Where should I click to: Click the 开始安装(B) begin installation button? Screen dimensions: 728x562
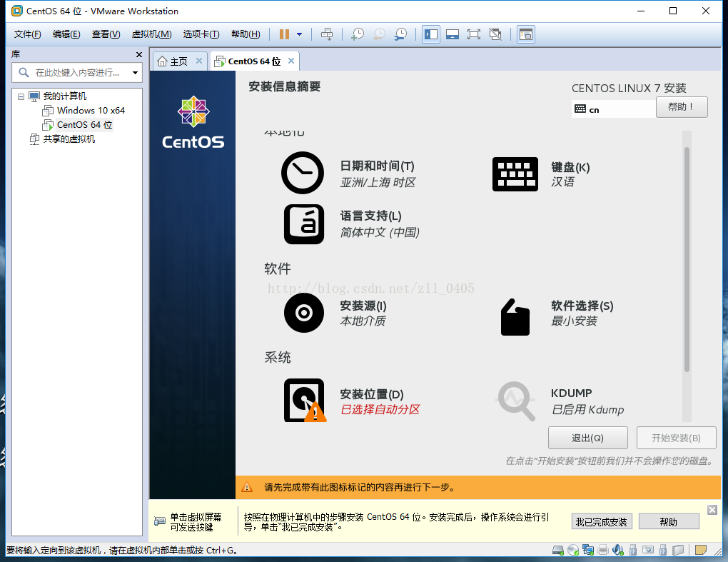(x=676, y=438)
